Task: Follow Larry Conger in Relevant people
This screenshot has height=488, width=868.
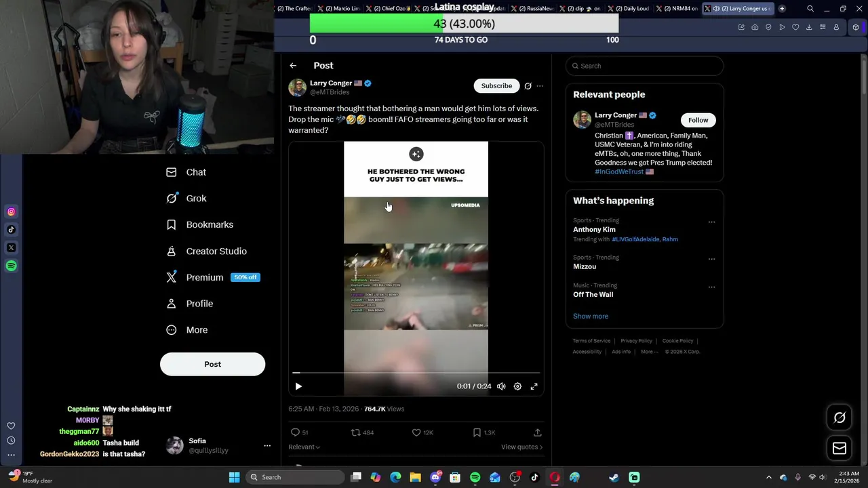Action: pyautogui.click(x=698, y=120)
